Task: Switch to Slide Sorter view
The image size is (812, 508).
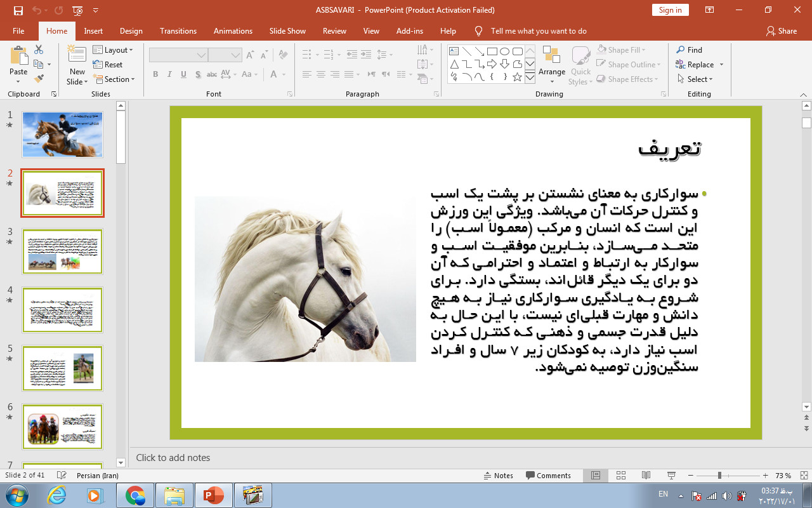Action: tap(621, 476)
